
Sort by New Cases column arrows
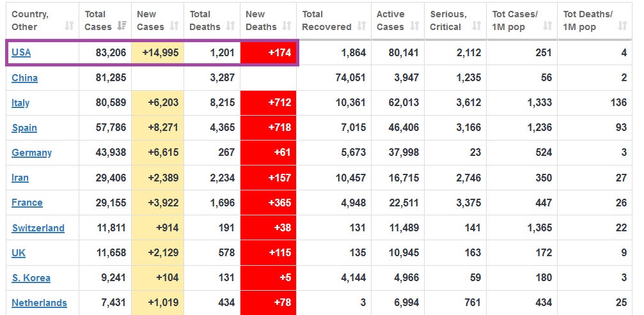pos(174,26)
